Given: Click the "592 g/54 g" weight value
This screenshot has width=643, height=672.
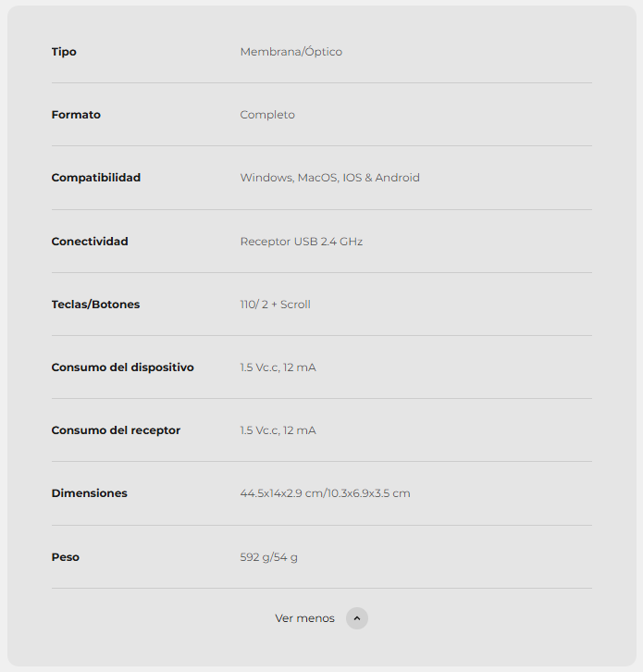Looking at the screenshot, I should coord(268,557).
